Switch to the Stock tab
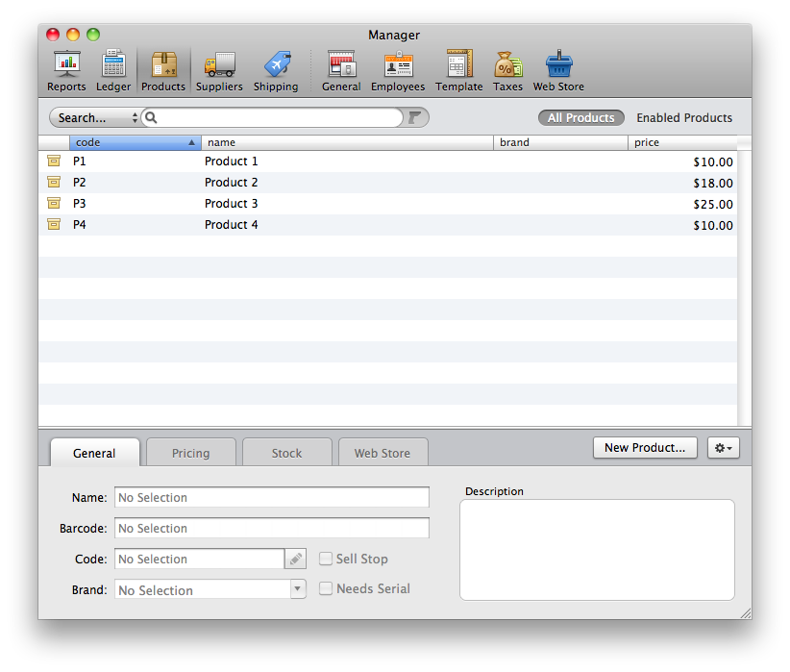The height and width of the screenshot is (672, 790). (287, 453)
